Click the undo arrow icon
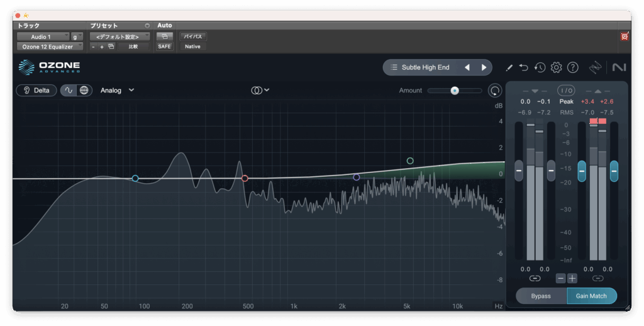The width and height of the screenshot is (644, 326). point(524,67)
